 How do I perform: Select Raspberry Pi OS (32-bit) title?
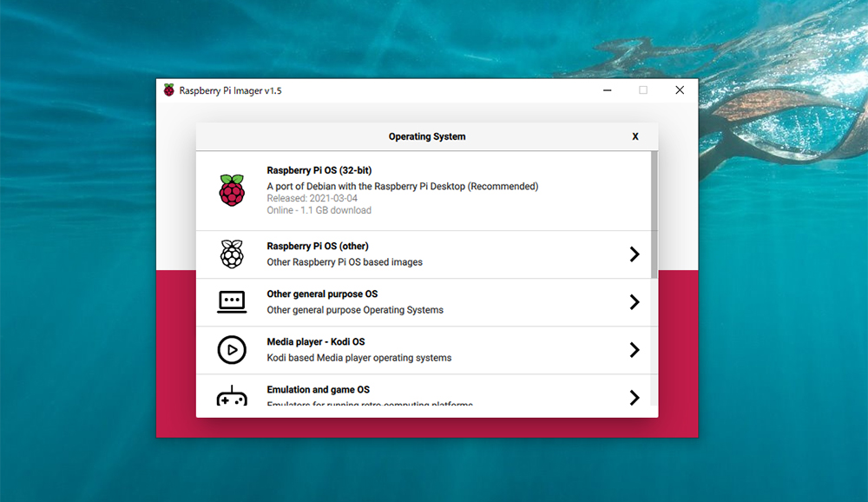319,170
